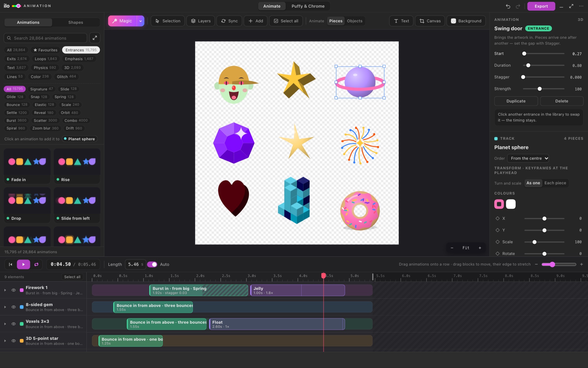Select the pink colour swatch
Image resolution: width=588 pixels, height=368 pixels.
point(499,204)
